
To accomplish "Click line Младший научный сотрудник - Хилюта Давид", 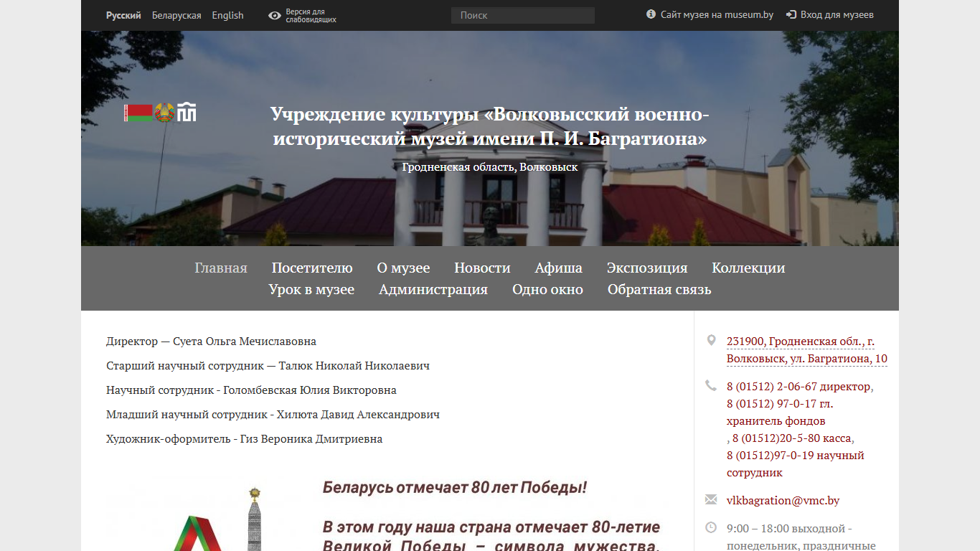I will (x=273, y=415).
